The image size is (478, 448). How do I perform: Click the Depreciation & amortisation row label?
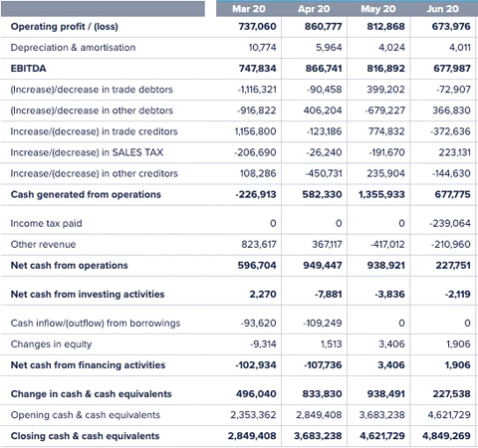coord(73,48)
